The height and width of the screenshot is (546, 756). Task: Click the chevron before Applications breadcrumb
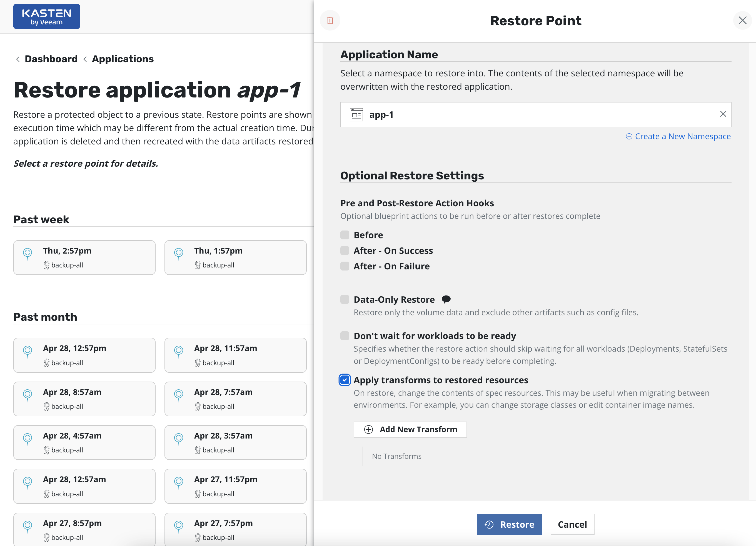point(85,59)
